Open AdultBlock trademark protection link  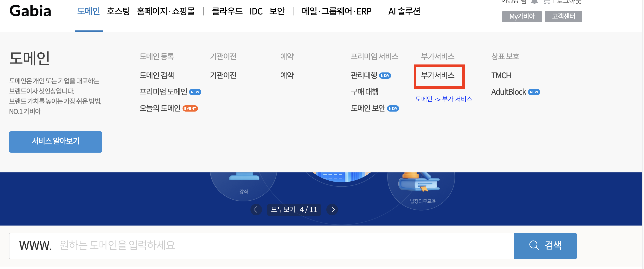click(x=508, y=92)
